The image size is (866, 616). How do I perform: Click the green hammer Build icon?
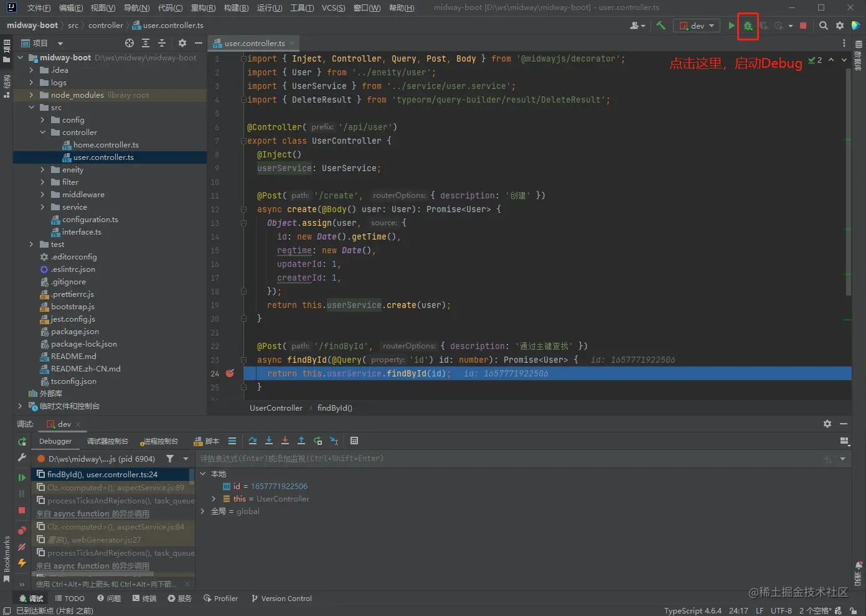(x=661, y=26)
